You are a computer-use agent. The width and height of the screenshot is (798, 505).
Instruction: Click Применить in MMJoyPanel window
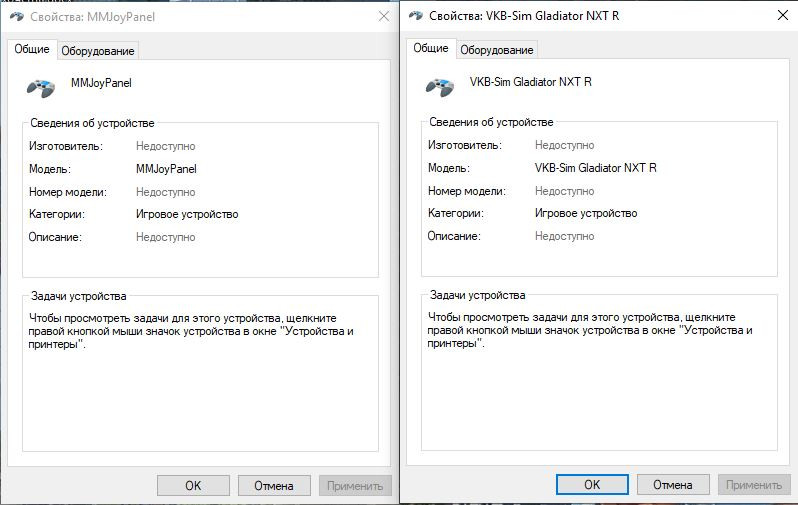click(x=355, y=486)
